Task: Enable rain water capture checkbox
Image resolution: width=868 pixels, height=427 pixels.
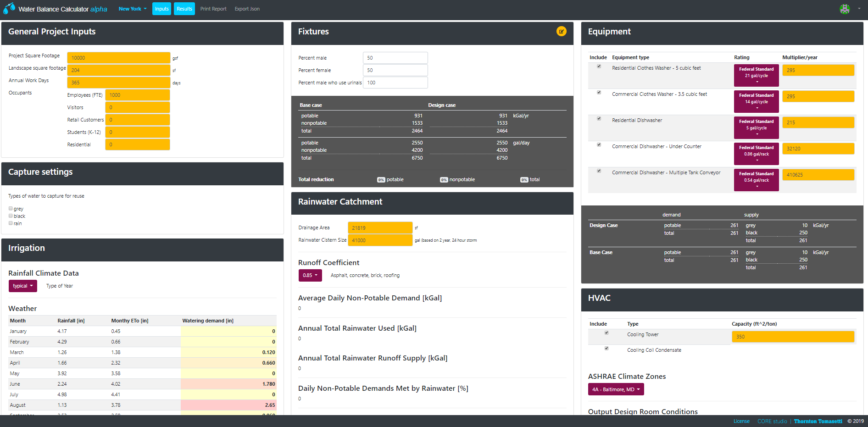Action: pyautogui.click(x=11, y=223)
